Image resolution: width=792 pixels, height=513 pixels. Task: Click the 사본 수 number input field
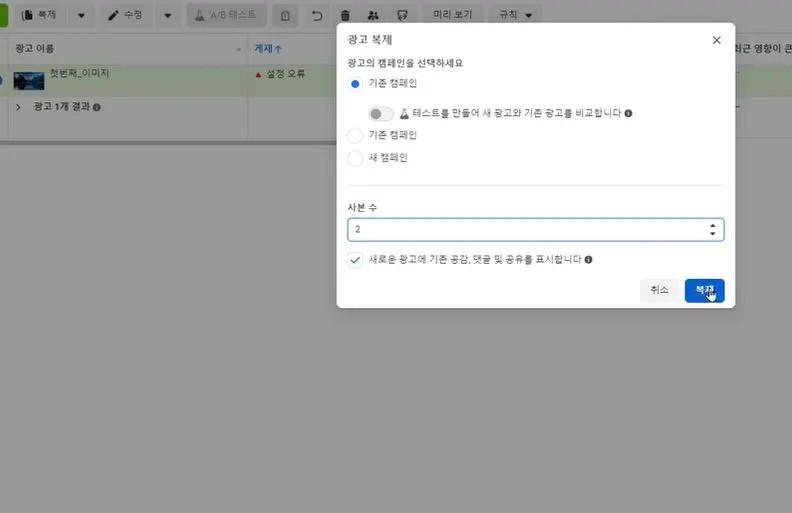click(x=535, y=230)
